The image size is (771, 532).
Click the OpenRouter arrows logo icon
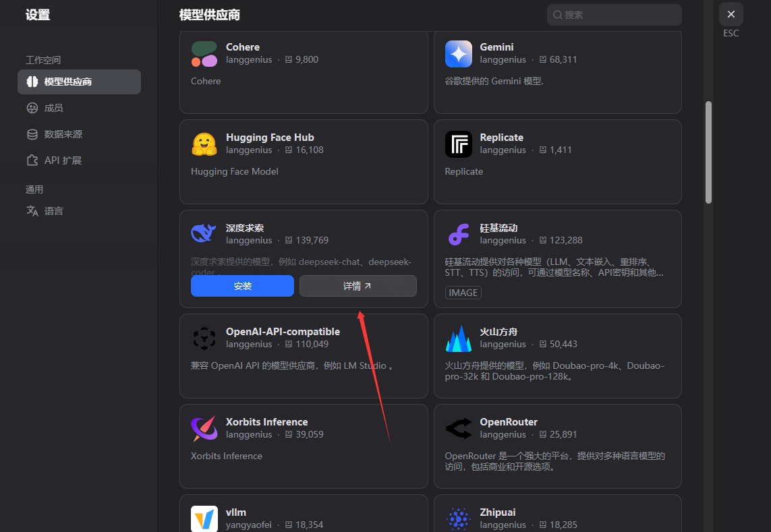tap(459, 429)
